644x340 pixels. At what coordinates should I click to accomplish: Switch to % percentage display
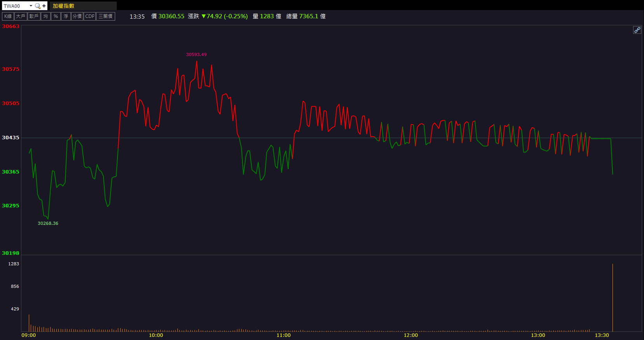click(56, 16)
